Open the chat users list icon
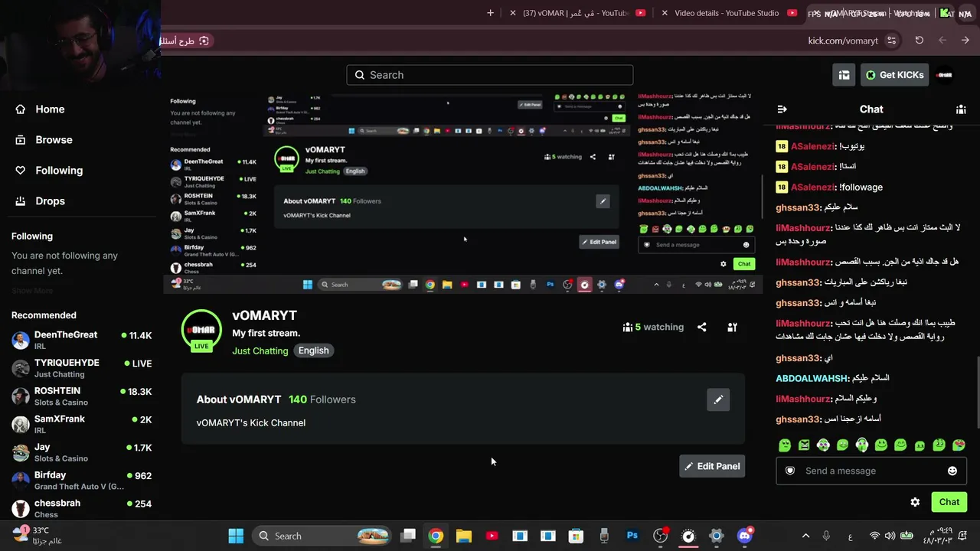 pos(961,109)
